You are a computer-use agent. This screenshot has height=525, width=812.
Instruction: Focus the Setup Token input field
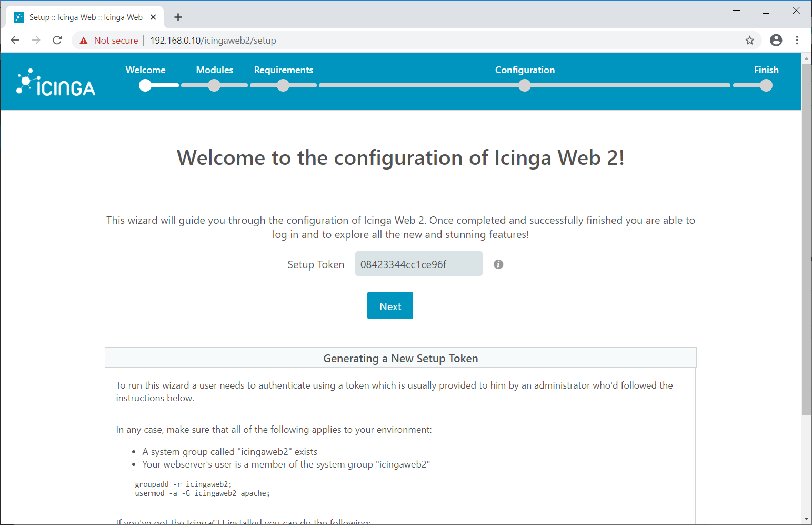coord(419,264)
